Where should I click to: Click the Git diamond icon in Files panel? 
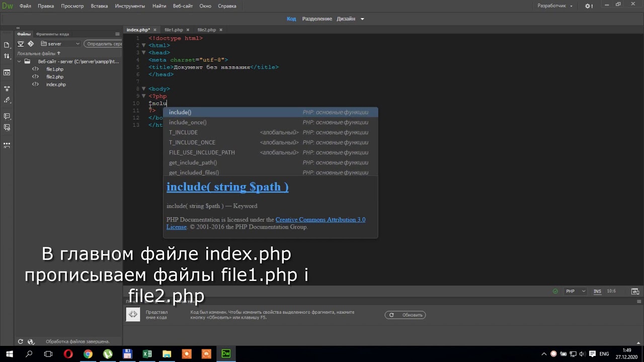(31, 44)
